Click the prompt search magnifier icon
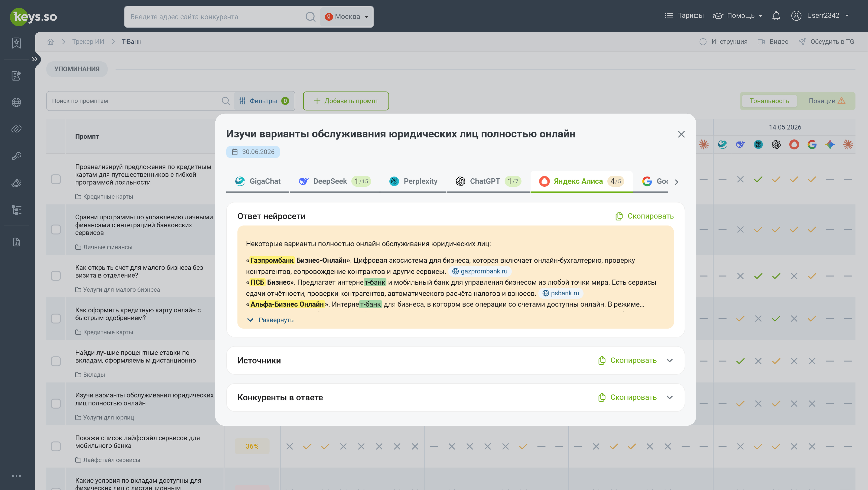868x490 pixels. [226, 101]
